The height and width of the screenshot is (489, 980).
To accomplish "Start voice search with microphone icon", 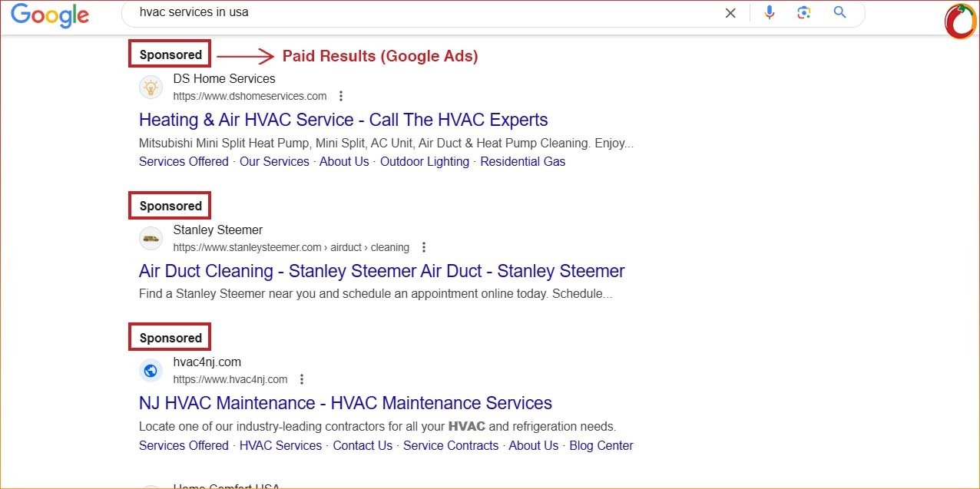I will pos(769,12).
